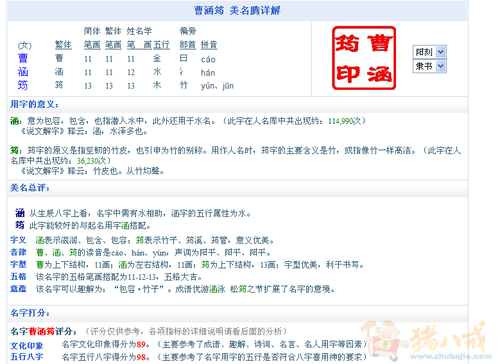
Task: Click the 名字打分 section heading
Action: 30,313
